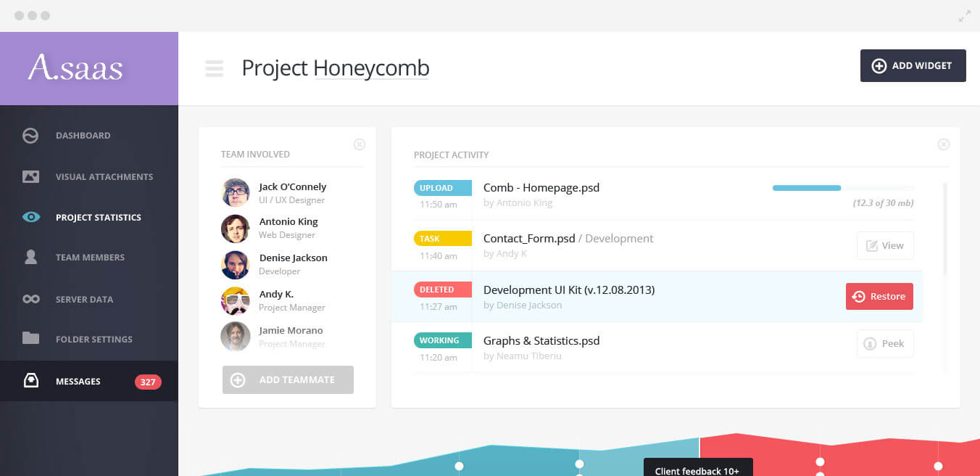Go to Folder Settings menu item
Viewport: 980px width, 476px height.
pyautogui.click(x=94, y=340)
